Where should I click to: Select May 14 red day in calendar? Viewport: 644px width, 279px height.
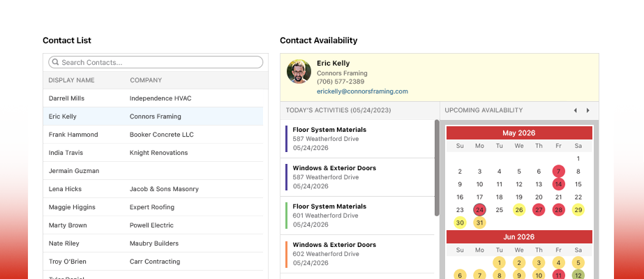pyautogui.click(x=559, y=184)
